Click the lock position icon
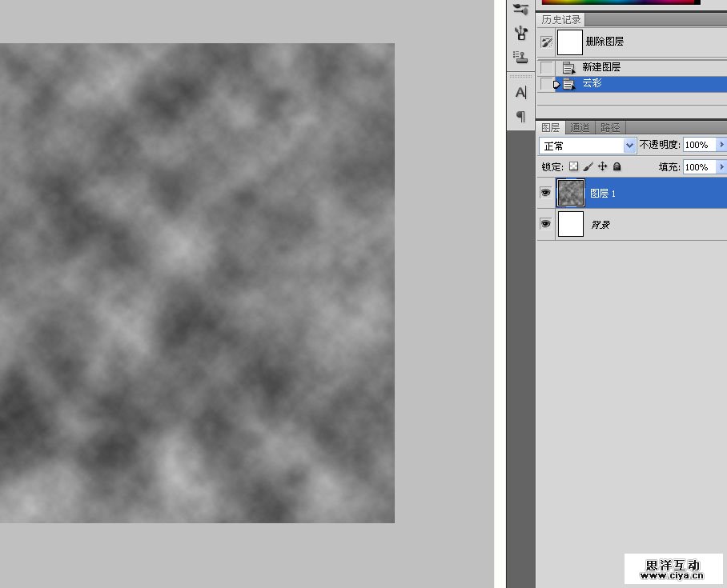Image resolution: width=727 pixels, height=588 pixels. (602, 166)
